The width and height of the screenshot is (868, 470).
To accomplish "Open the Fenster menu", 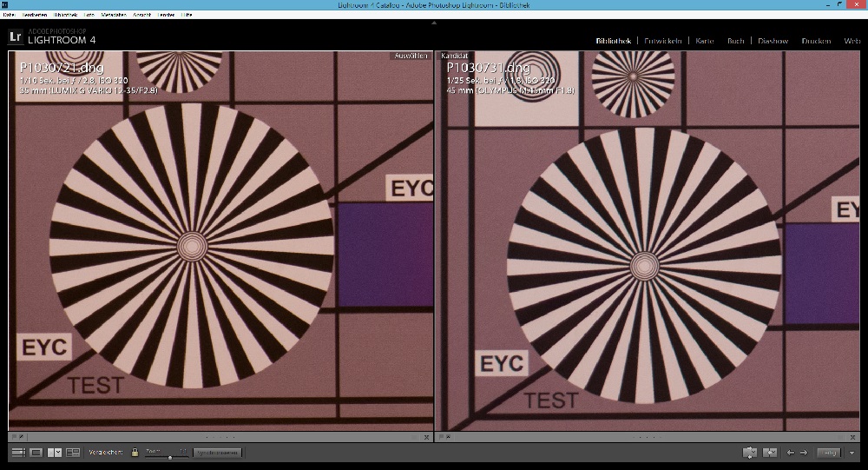I will pyautogui.click(x=166, y=15).
